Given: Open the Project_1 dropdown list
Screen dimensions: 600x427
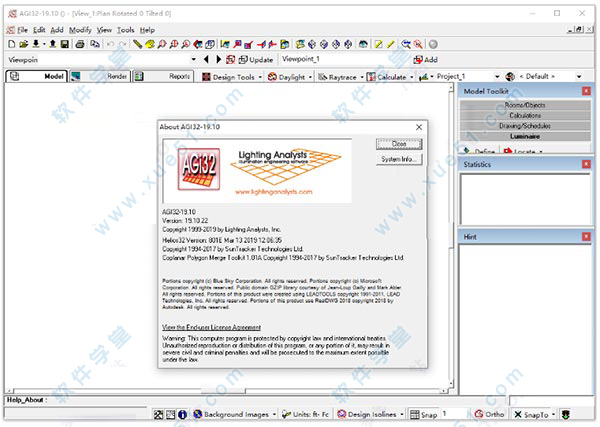Looking at the screenshot, I should pyautogui.click(x=495, y=76).
